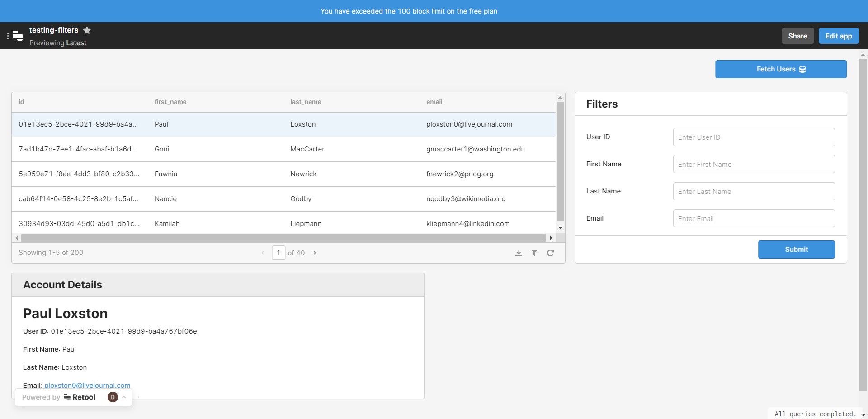Focus the Enter User ID field
Screen dimensions: 868x419
pyautogui.click(x=754, y=137)
